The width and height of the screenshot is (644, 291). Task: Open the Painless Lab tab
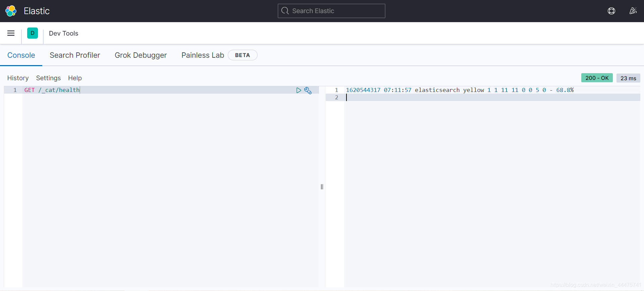coord(203,55)
